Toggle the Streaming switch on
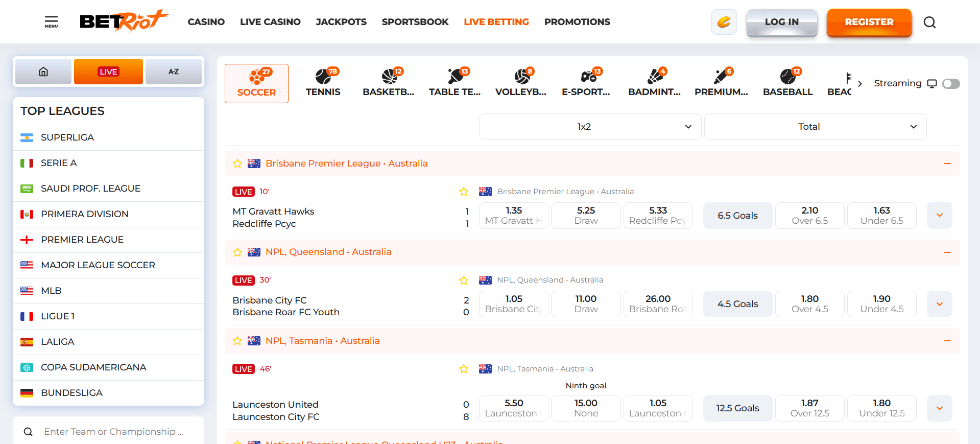This screenshot has height=444, width=980. pyautogui.click(x=950, y=84)
